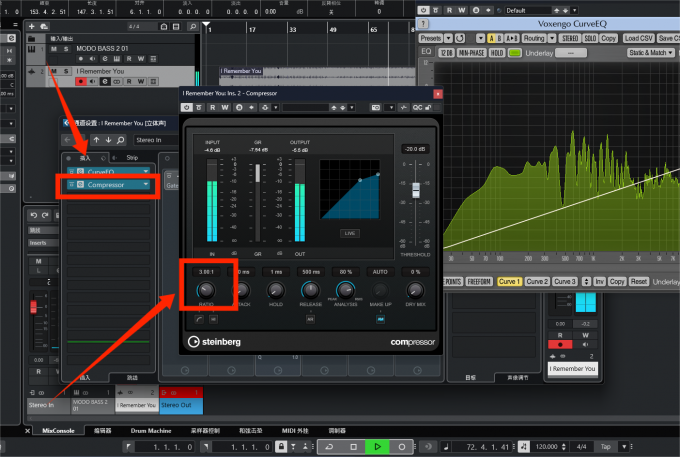Close the Compressor plugin window
This screenshot has height=457, width=680.
(438, 94)
